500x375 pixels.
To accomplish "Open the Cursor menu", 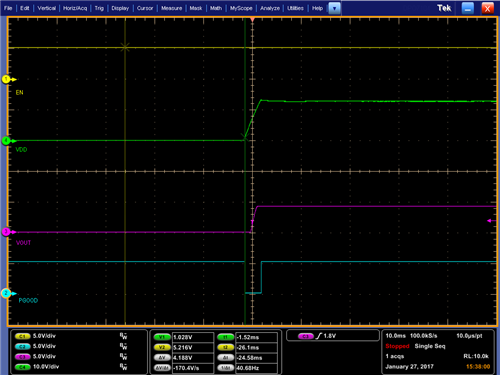I will 145,8.
